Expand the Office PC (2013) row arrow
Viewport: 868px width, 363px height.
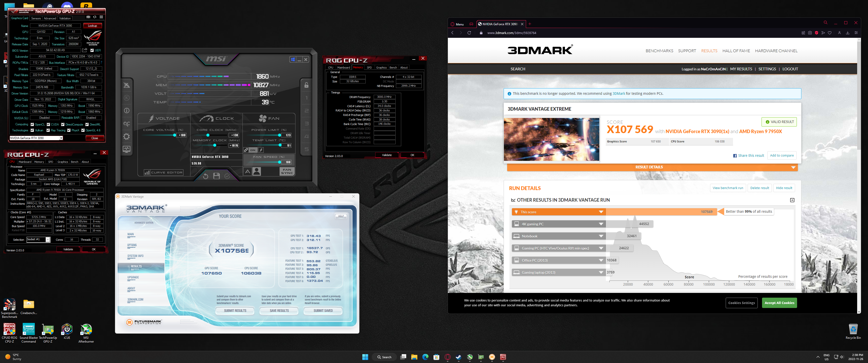pos(601,260)
